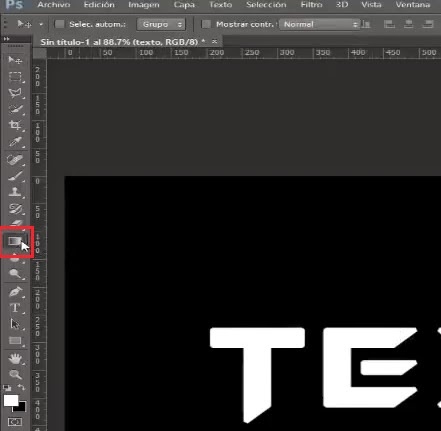Open the Filtro menu

tap(311, 5)
